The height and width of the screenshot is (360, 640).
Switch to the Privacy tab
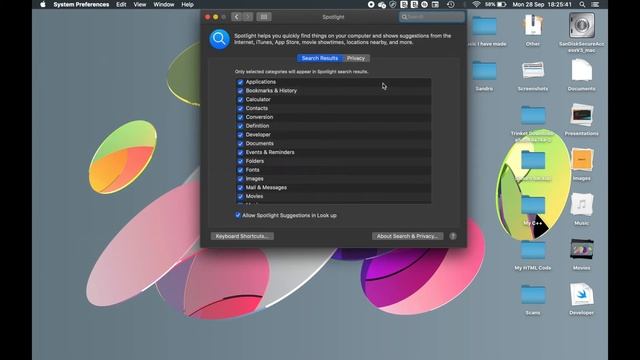tap(356, 58)
